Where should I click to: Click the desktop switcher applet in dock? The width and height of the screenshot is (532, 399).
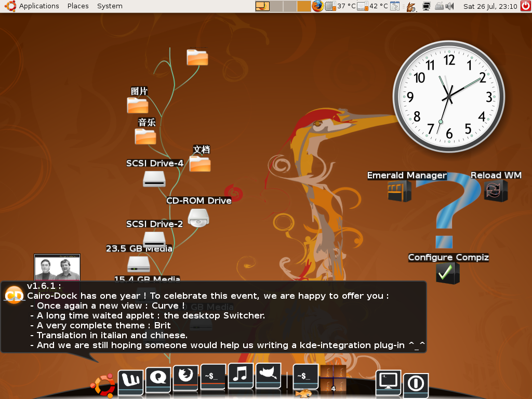pyautogui.click(x=333, y=379)
